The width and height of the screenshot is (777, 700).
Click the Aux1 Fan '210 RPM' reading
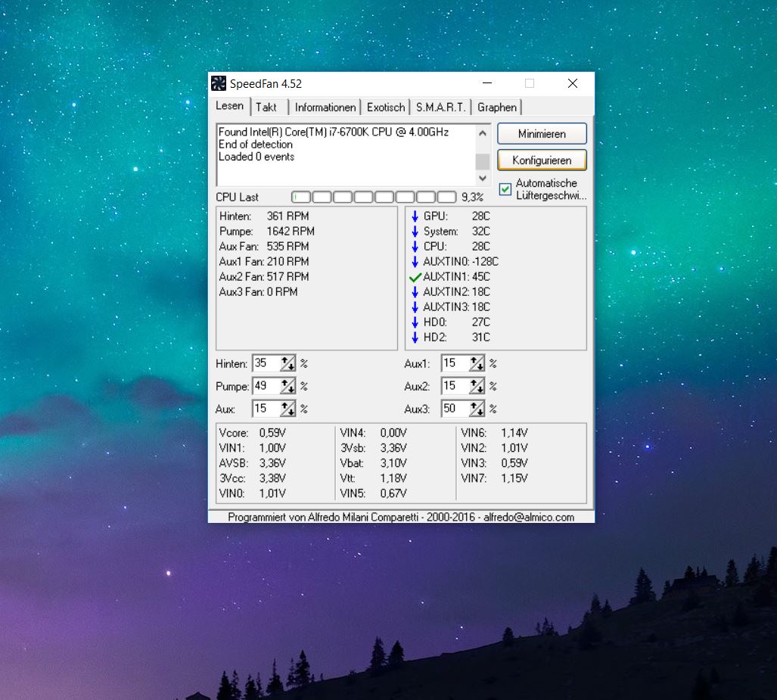tap(288, 262)
